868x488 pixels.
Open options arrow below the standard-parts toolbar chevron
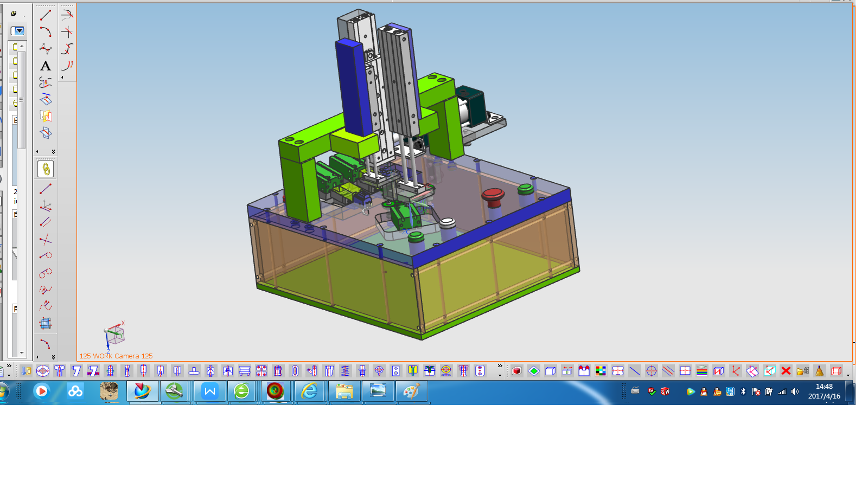point(500,375)
